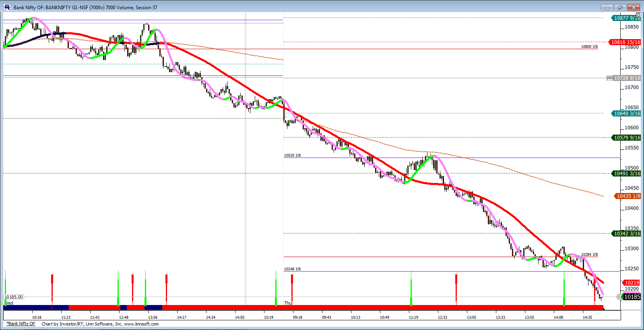Click the 12:48 time axis label

tap(124, 317)
